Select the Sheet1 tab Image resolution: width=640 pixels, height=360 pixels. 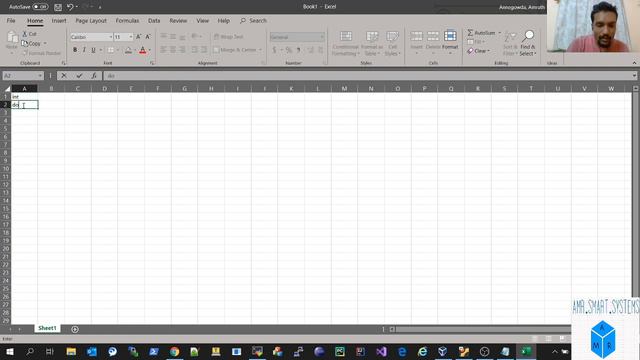point(47,328)
